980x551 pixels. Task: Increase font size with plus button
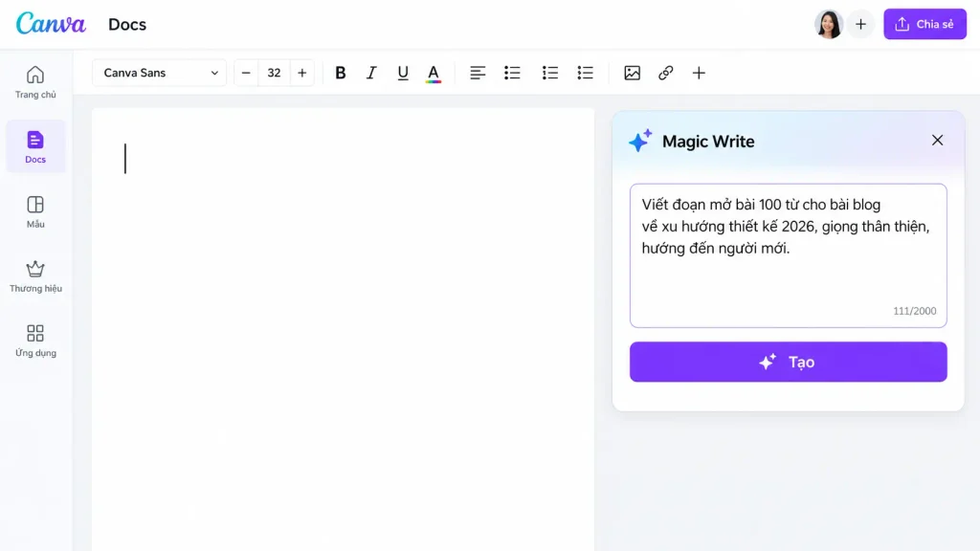click(301, 73)
